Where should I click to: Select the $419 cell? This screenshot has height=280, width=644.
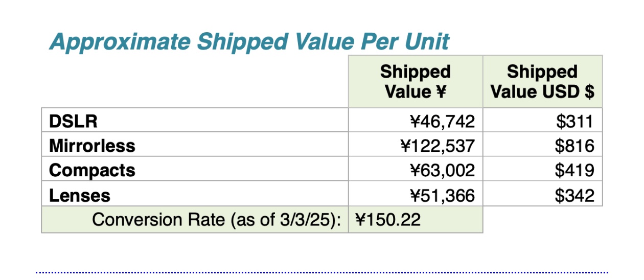542,170
